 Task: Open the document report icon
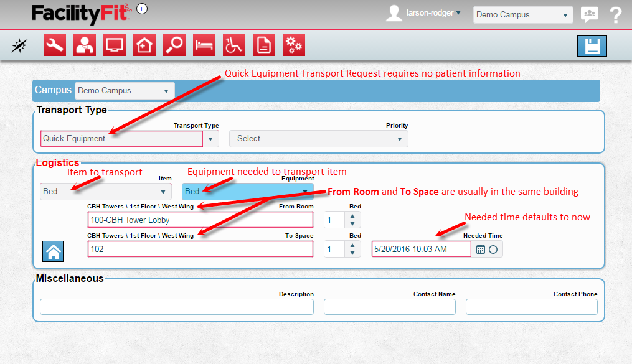(264, 45)
